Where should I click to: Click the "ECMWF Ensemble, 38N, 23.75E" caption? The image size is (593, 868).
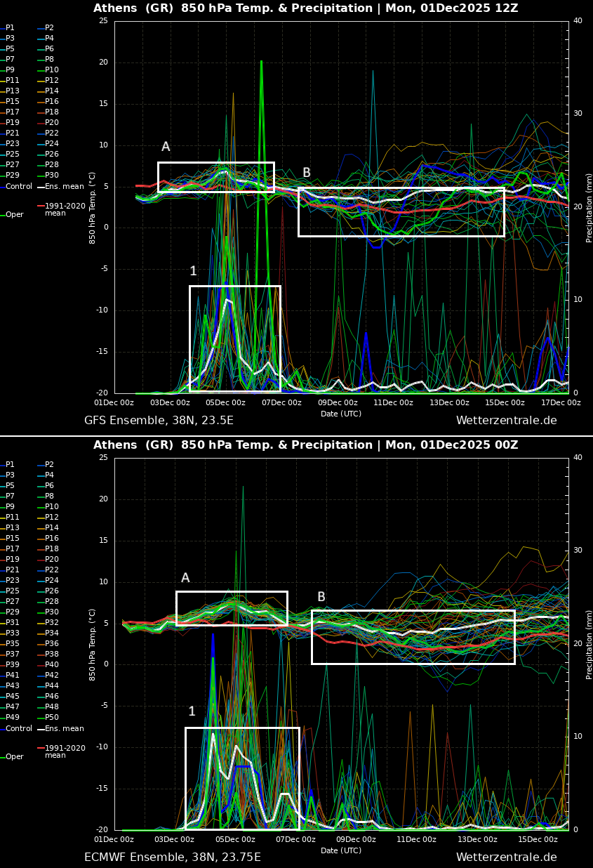pos(172,857)
